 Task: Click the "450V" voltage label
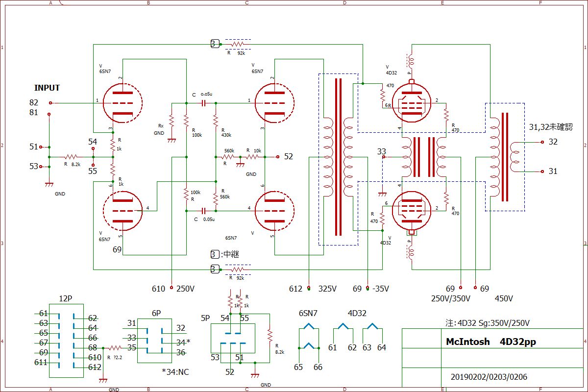[x=503, y=298]
